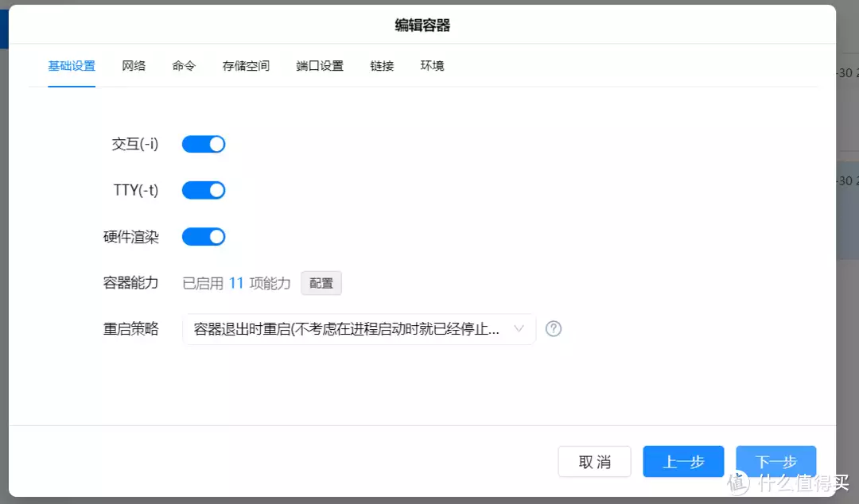Click the 编辑容器 dialog title
This screenshot has width=859, height=504.
pyautogui.click(x=422, y=25)
